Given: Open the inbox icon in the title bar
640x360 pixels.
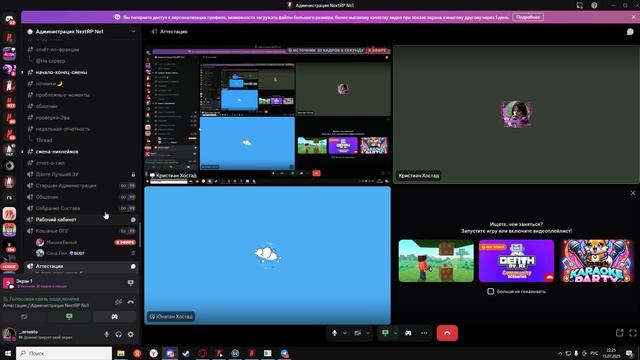Looking at the screenshot, I should click(x=580, y=5).
